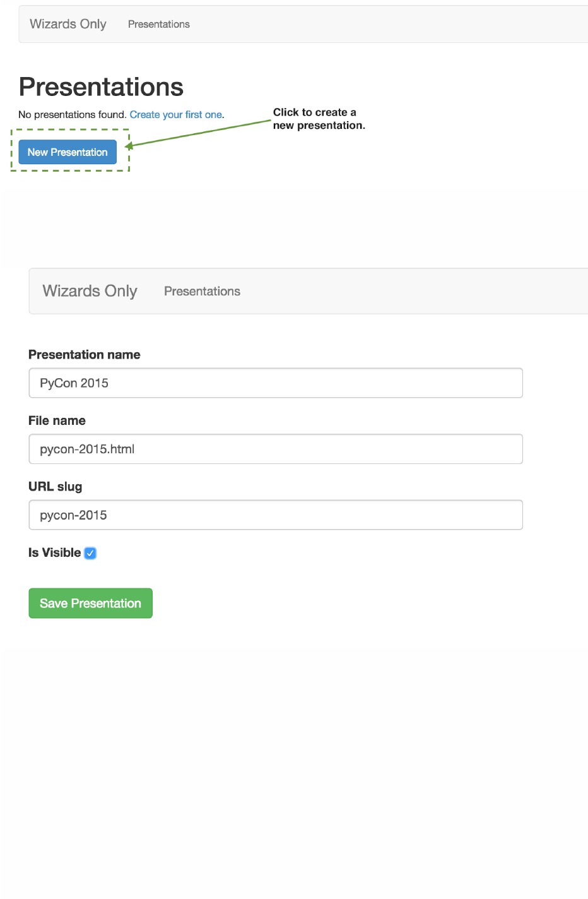This screenshot has height=899, width=588.
Task: Click the large Presentations page heading
Action: [x=101, y=87]
